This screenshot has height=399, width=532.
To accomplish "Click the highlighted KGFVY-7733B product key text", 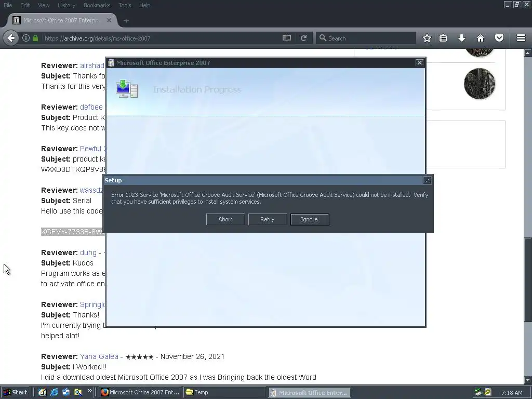I will click(x=73, y=232).
